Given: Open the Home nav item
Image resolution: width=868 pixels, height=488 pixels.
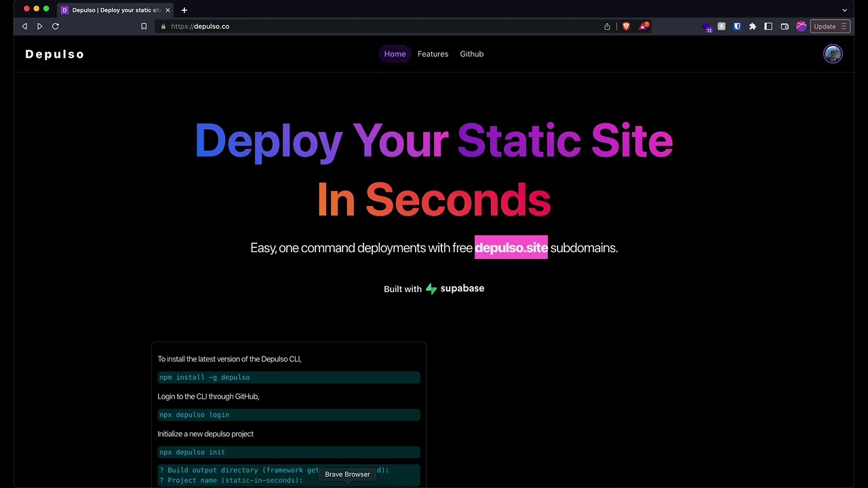Looking at the screenshot, I should (x=395, y=54).
